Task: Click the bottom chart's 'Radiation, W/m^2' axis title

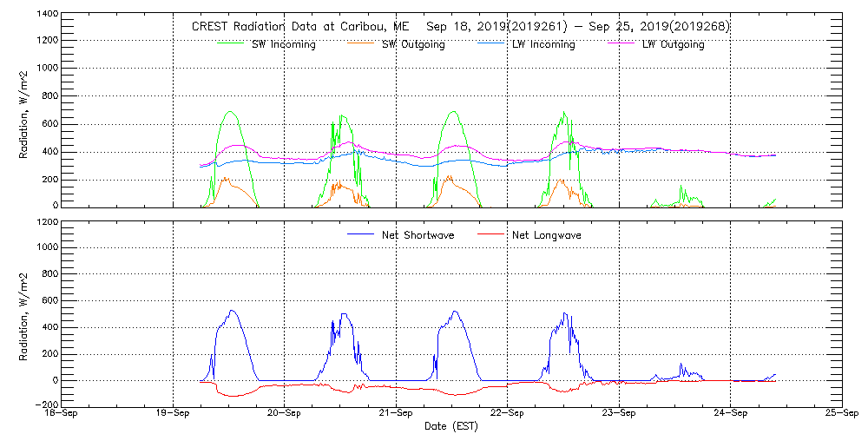Action: tap(24, 312)
